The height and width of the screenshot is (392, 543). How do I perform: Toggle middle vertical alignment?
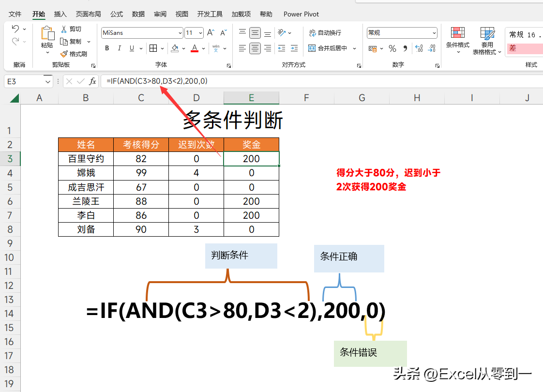[255, 32]
